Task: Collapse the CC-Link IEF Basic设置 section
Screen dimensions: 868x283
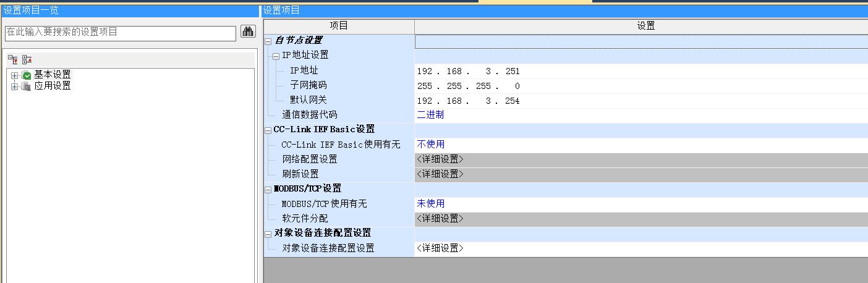Action: point(268,130)
